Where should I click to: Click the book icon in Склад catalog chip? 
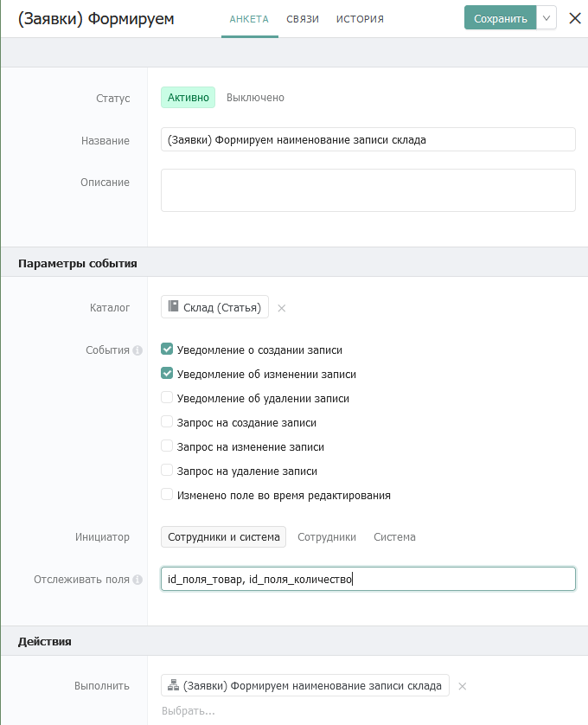[173, 306]
